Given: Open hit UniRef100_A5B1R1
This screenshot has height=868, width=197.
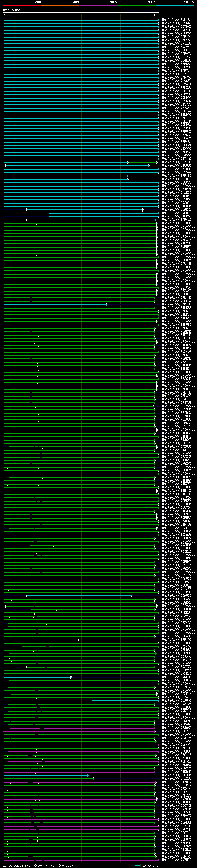Looking at the screenshot, I should (177, 37).
